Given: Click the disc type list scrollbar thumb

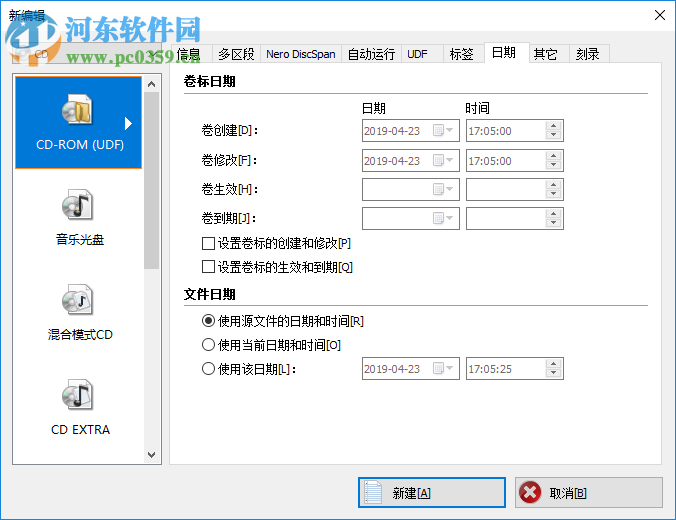Looking at the screenshot, I should pyautogui.click(x=151, y=180).
